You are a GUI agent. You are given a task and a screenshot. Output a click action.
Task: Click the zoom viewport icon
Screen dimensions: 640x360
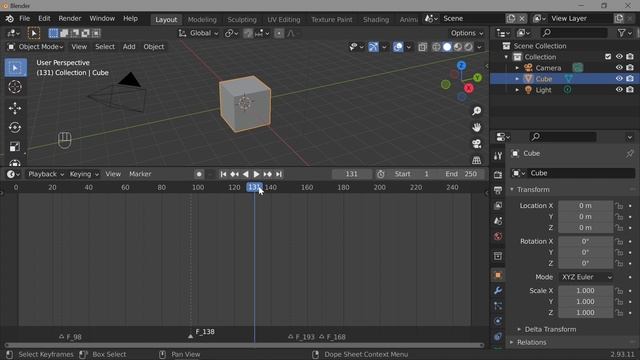click(476, 111)
